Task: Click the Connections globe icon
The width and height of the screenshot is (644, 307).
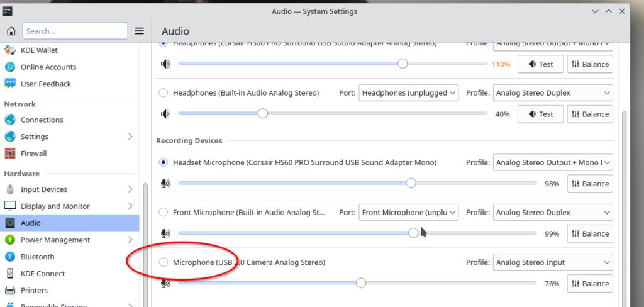Action: tap(10, 120)
